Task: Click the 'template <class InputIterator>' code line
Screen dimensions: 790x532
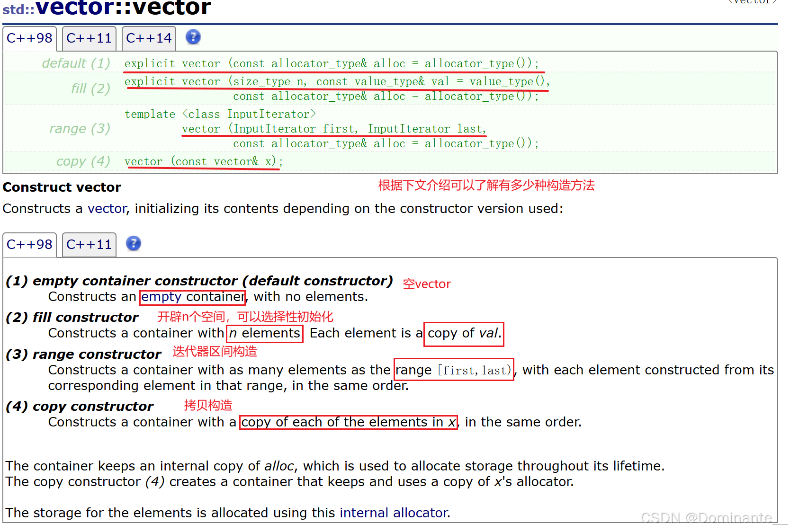Action: 220,114
